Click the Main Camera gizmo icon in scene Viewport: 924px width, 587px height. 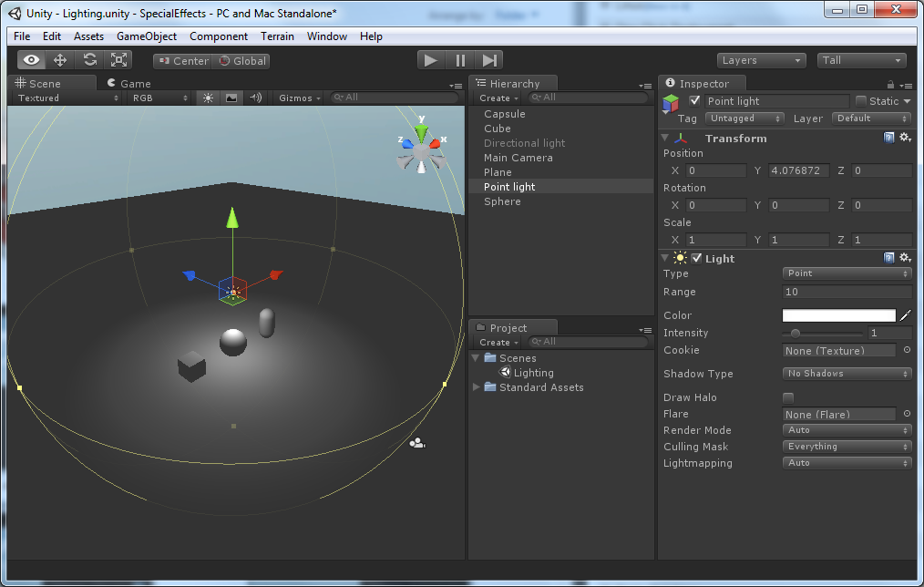[x=417, y=443]
